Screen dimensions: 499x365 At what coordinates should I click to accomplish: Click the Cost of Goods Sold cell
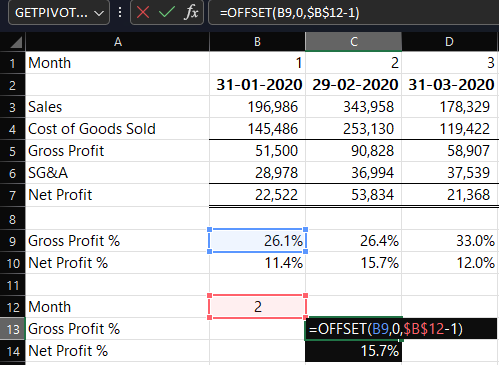coord(117,129)
